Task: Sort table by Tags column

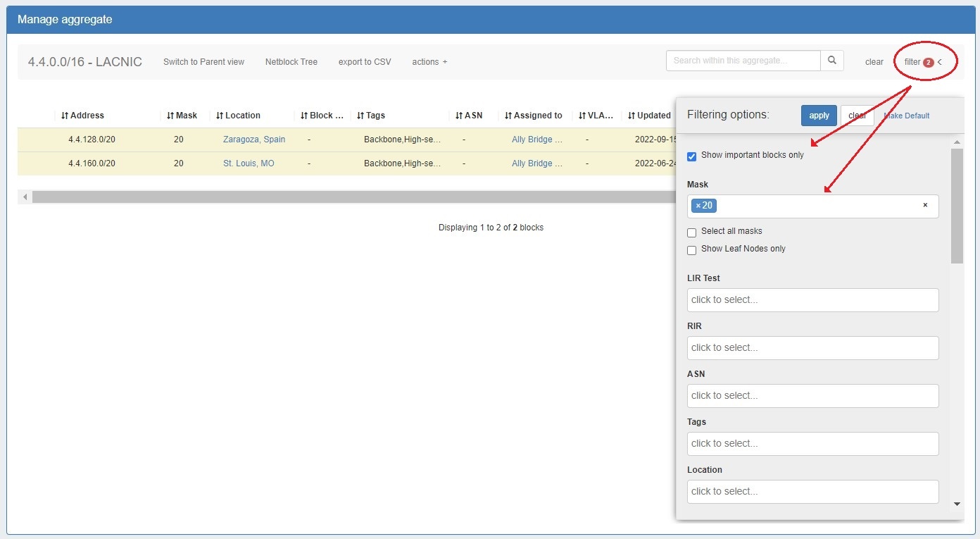Action: [371, 116]
